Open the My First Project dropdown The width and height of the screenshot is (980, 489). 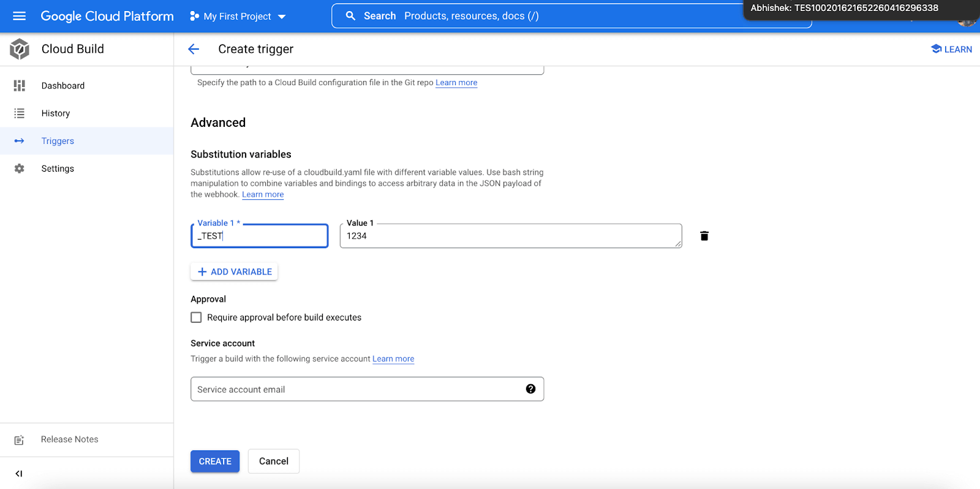(238, 17)
